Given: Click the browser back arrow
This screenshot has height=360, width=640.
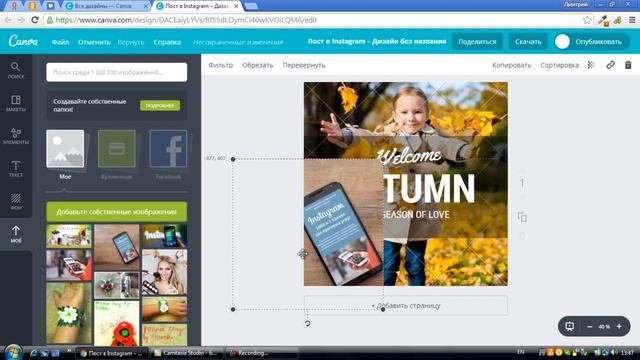Looking at the screenshot, I should click(x=8, y=20).
